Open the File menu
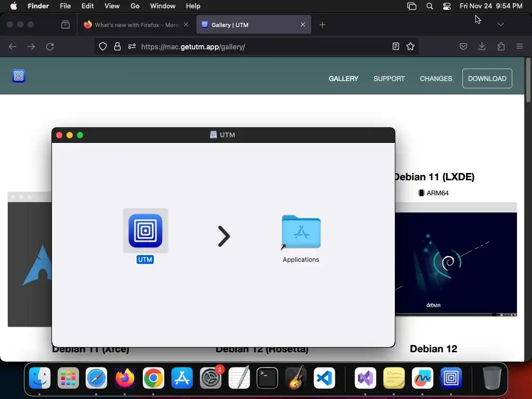This screenshot has height=399, width=532. click(x=65, y=6)
